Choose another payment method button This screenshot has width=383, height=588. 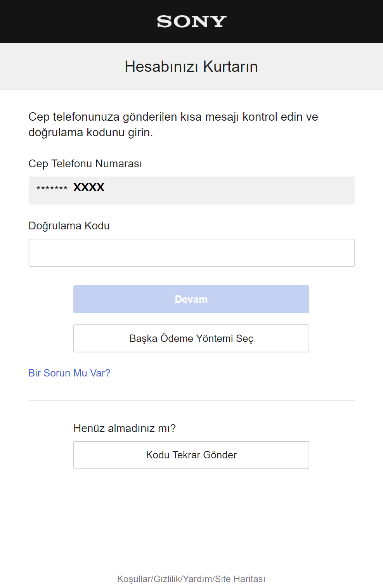click(x=191, y=338)
